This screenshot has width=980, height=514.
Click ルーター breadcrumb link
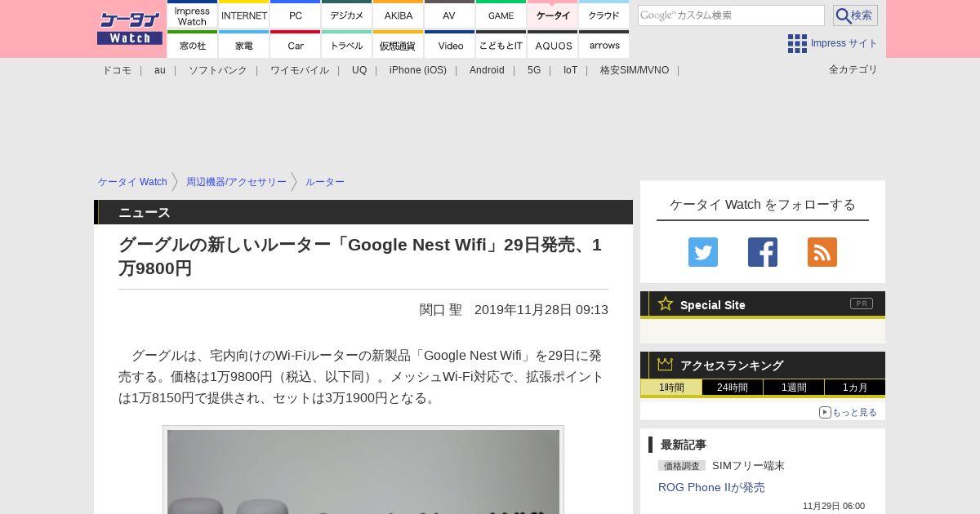pyautogui.click(x=325, y=182)
